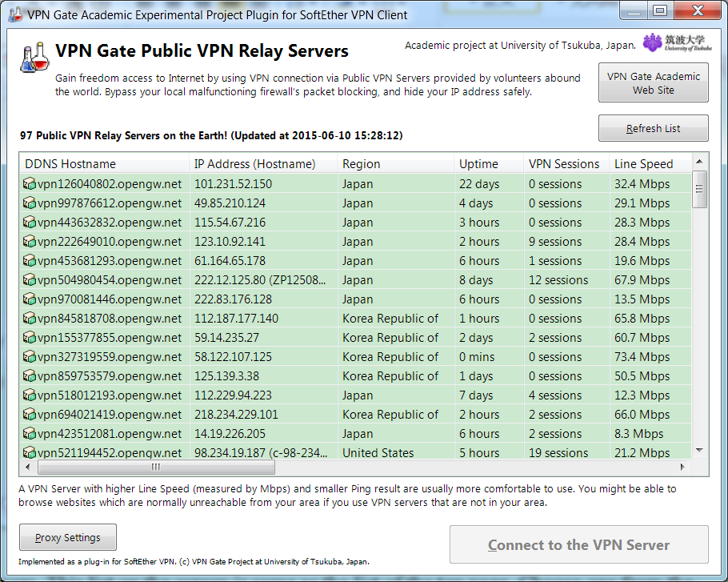Sort list by DDNS Hostname column header
728x582 pixels.
pos(105,164)
